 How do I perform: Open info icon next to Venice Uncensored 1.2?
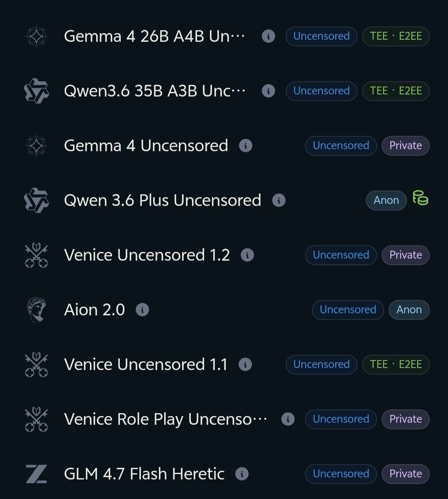pos(247,255)
